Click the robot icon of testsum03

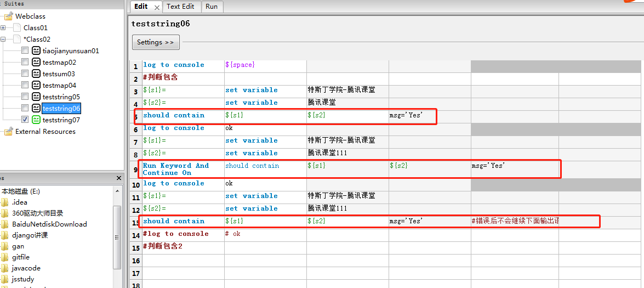point(36,74)
